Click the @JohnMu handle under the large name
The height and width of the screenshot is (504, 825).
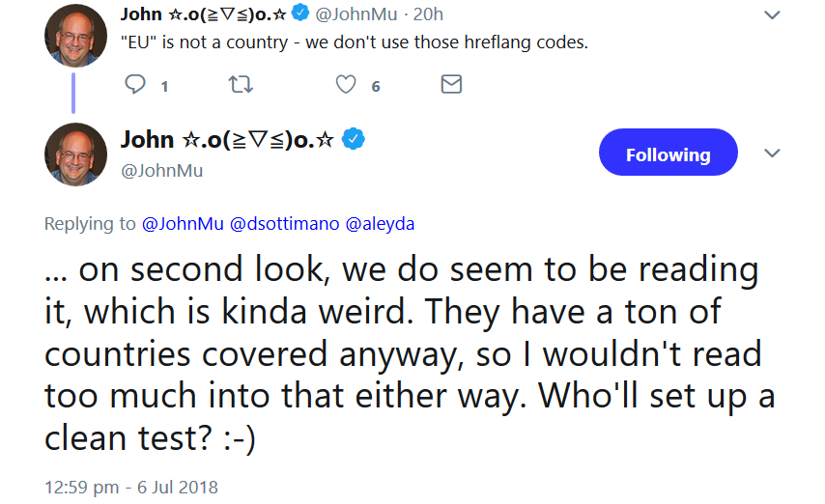pos(161,170)
